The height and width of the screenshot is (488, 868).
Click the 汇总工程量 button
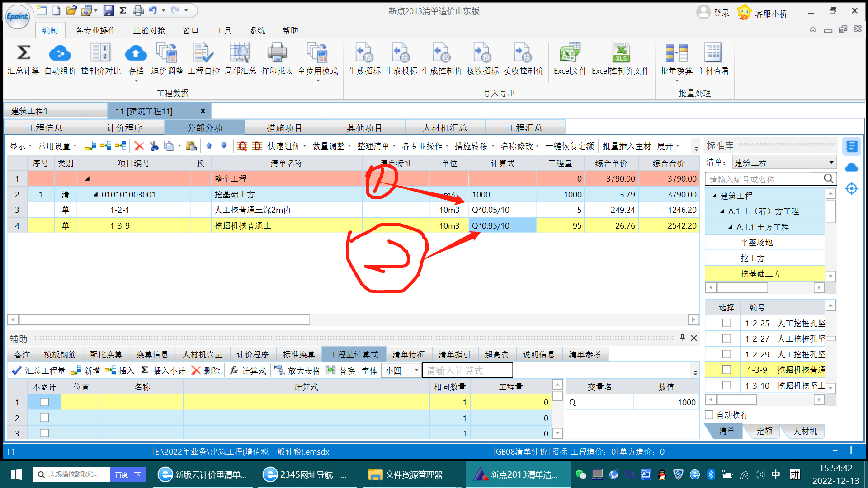(39, 371)
